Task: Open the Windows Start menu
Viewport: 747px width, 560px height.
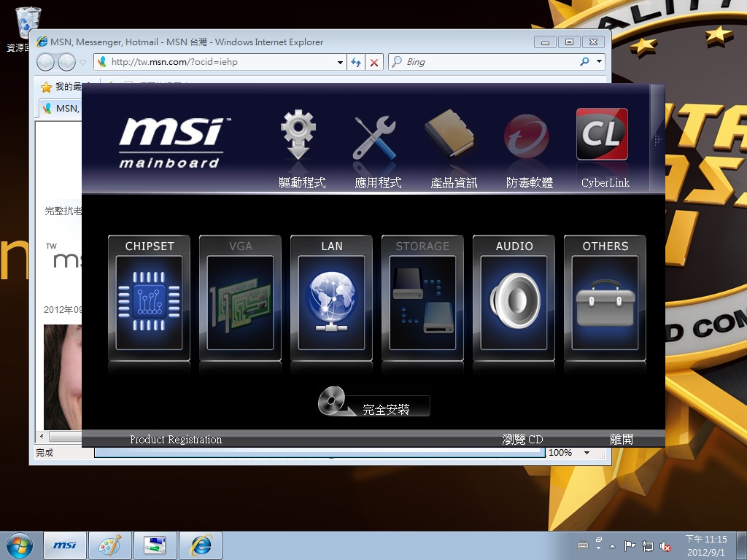Action: [20, 545]
